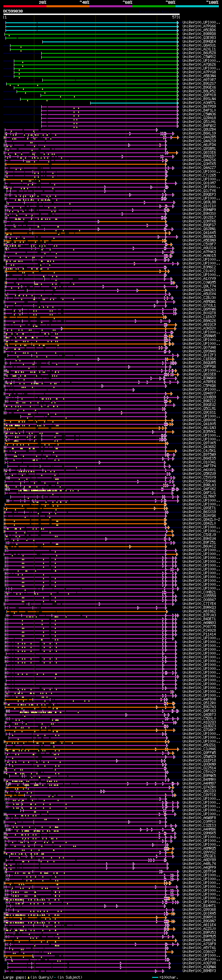
Task: Select the label UniRef100_B9SLN4
Action: [x=199, y=99]
